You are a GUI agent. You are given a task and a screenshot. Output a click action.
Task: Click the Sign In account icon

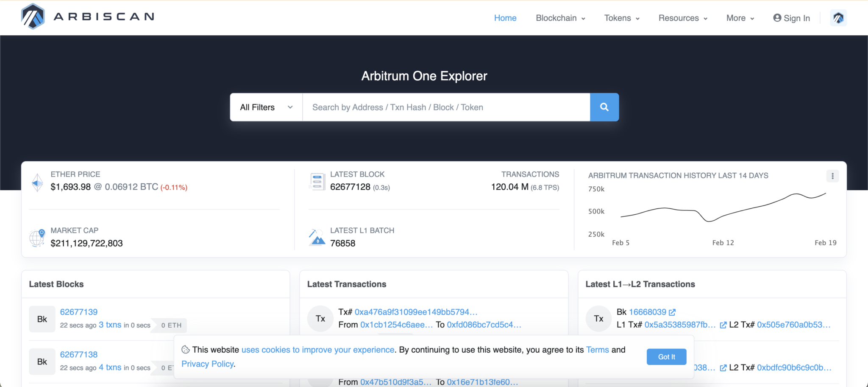point(777,18)
